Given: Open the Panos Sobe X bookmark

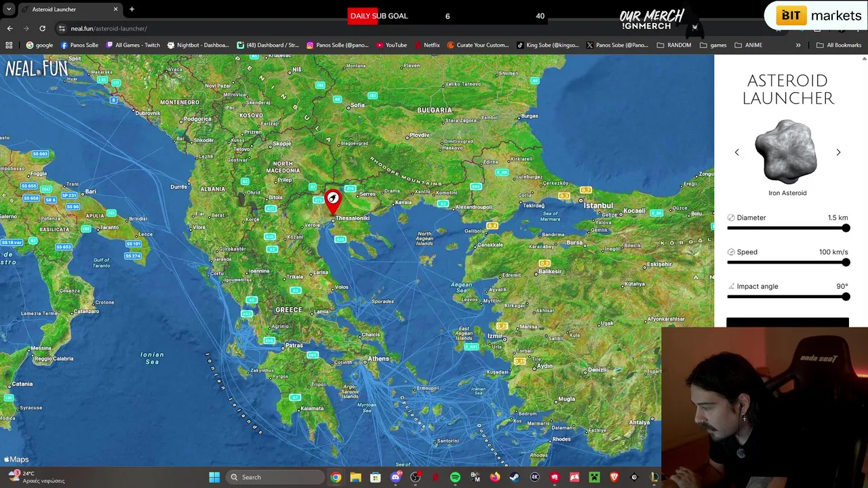Looking at the screenshot, I should point(617,45).
